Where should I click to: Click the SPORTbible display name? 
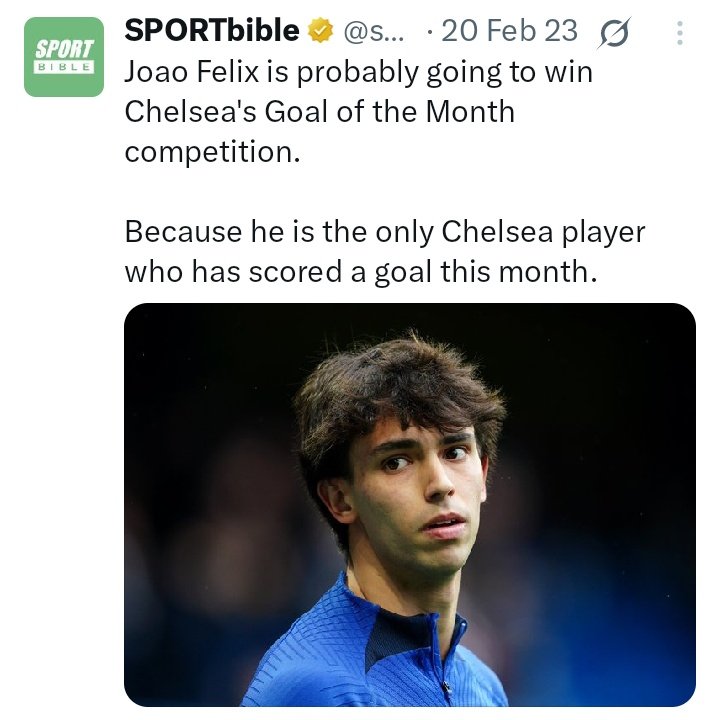pyautogui.click(x=212, y=30)
